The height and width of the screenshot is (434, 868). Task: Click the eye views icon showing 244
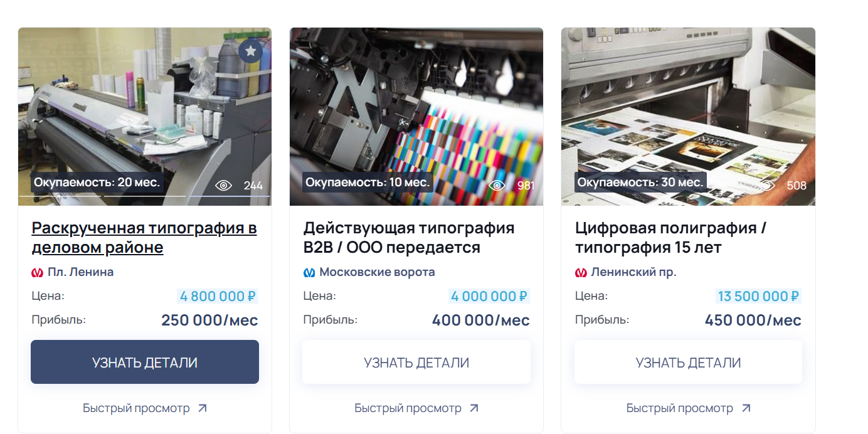(224, 185)
